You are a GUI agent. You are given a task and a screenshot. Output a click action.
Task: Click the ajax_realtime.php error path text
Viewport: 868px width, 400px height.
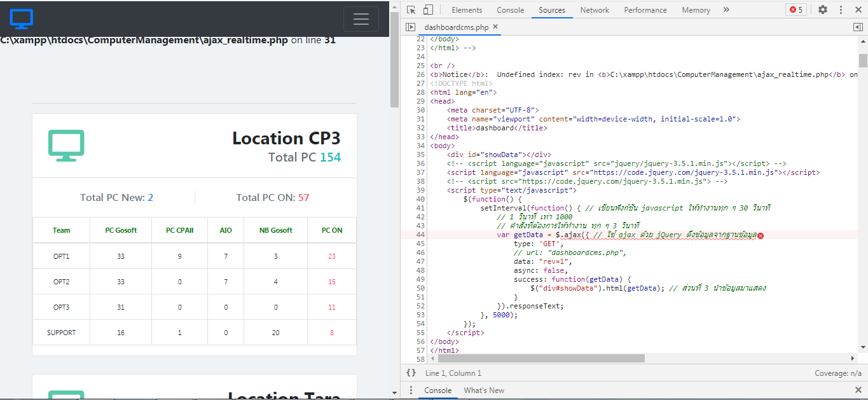[144, 40]
